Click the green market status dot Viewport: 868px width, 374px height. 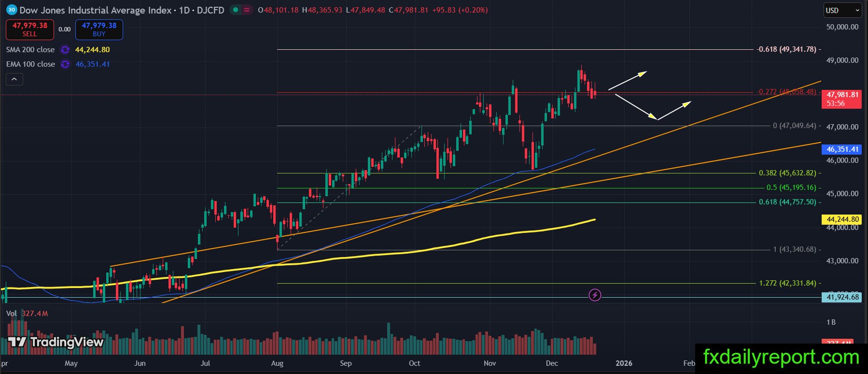point(235,10)
